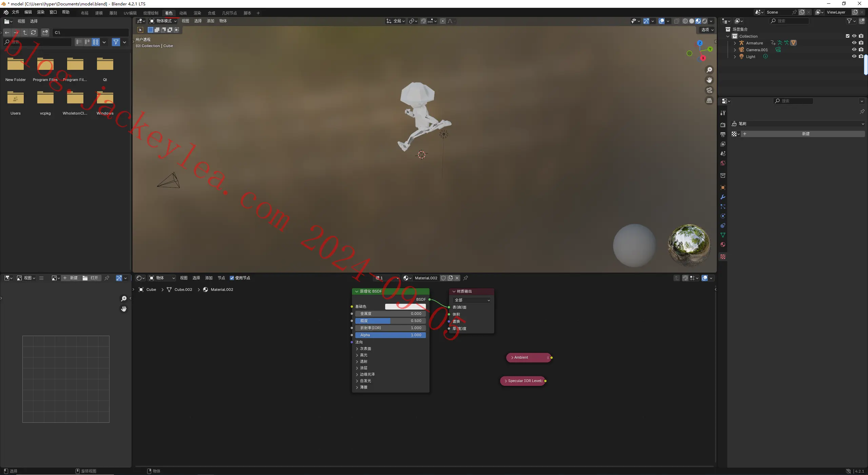Click 打开 button in image editor
The image size is (868, 475).
coord(91,278)
